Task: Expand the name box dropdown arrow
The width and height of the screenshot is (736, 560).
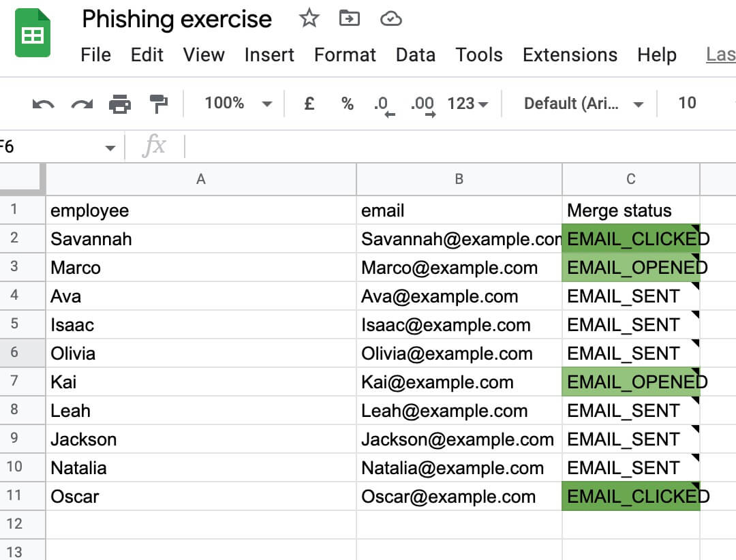Action: [x=110, y=148]
